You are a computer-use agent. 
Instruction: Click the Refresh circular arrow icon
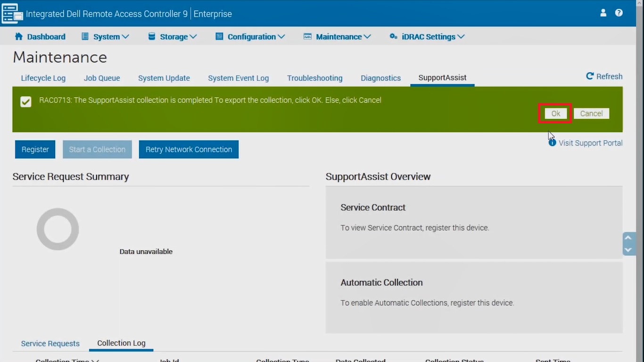(590, 76)
